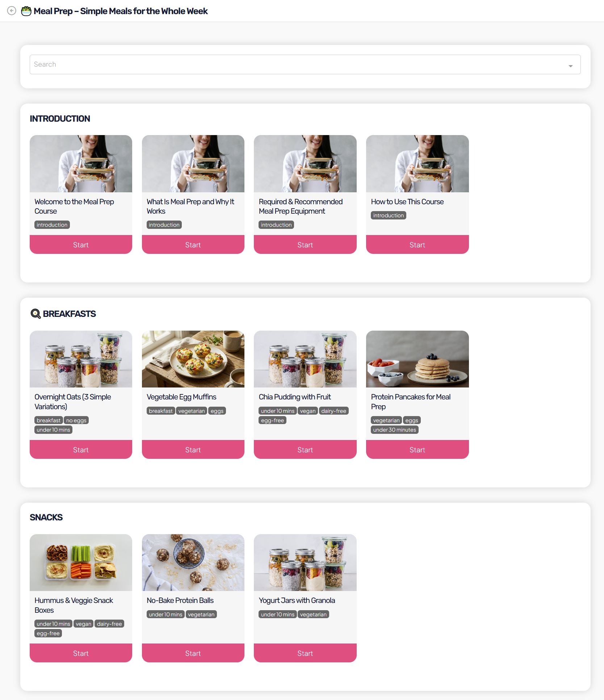604x700 pixels.
Task: Click the Hummus & Veggie Snack Boxes image
Action: pos(81,562)
